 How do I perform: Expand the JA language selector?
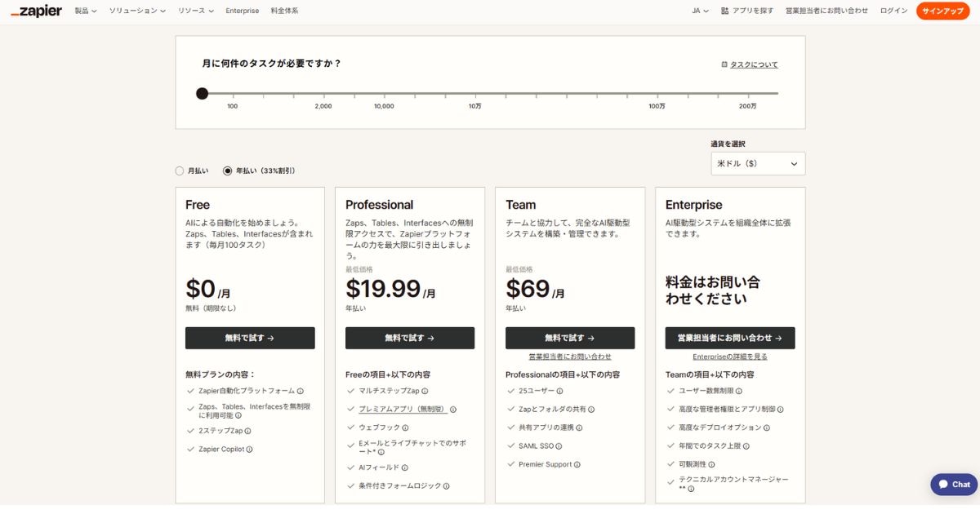[x=700, y=11]
